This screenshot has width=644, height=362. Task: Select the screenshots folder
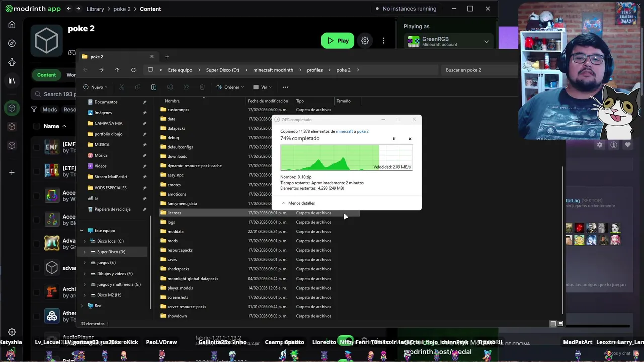[x=178, y=297]
